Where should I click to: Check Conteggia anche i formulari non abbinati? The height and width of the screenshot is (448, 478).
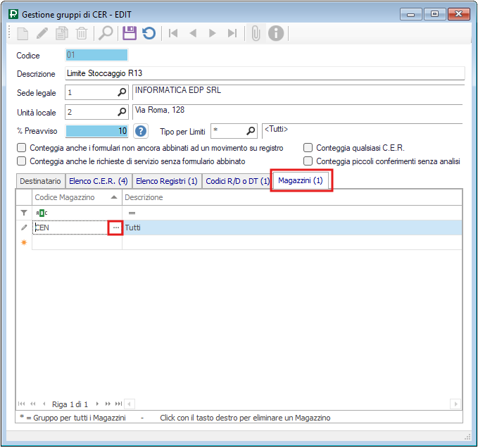pyautogui.click(x=22, y=149)
